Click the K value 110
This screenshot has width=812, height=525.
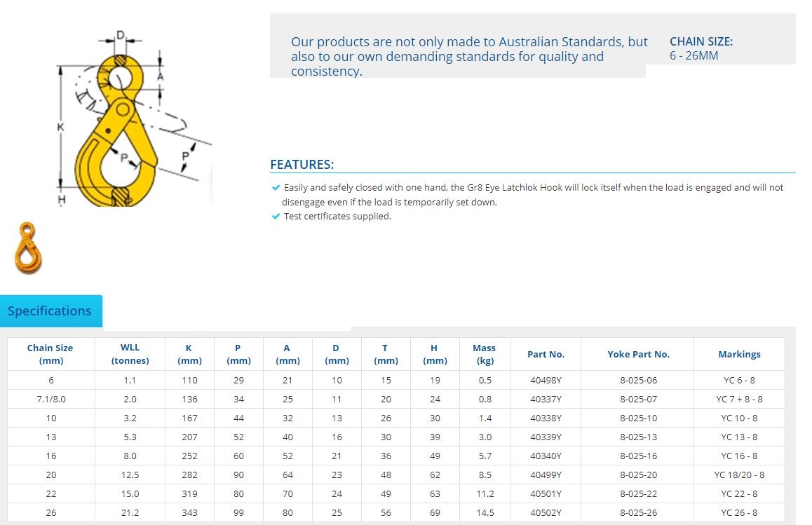click(x=189, y=381)
